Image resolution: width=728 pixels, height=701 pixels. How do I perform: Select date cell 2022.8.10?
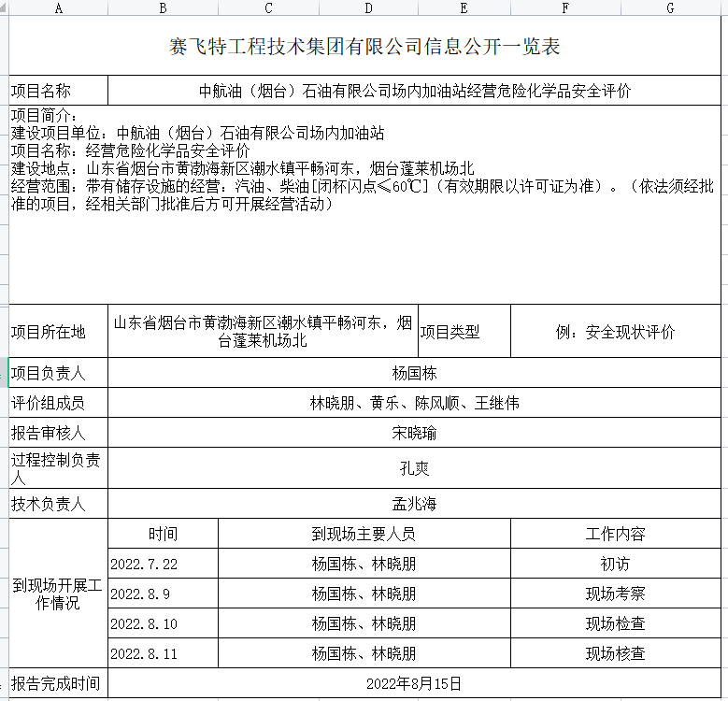[163, 623]
